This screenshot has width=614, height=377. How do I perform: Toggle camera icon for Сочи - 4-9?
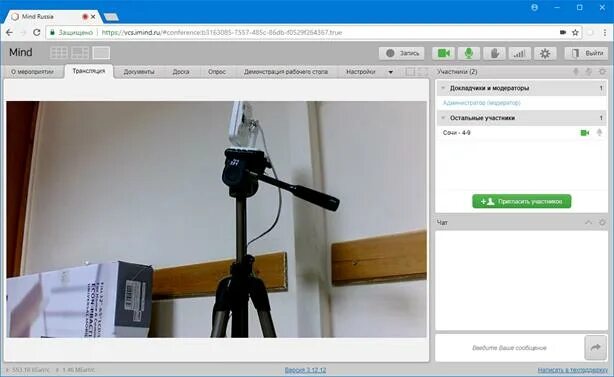(584, 133)
